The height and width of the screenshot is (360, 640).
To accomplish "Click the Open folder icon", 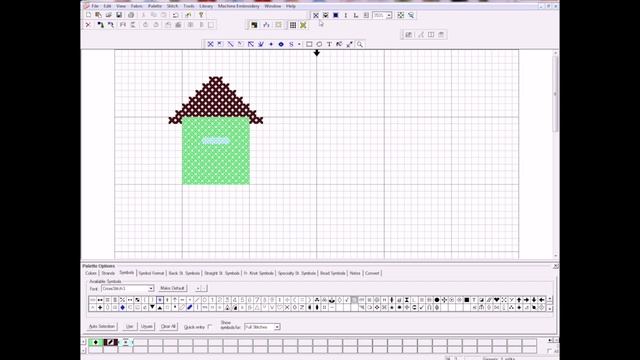I will 109,15.
